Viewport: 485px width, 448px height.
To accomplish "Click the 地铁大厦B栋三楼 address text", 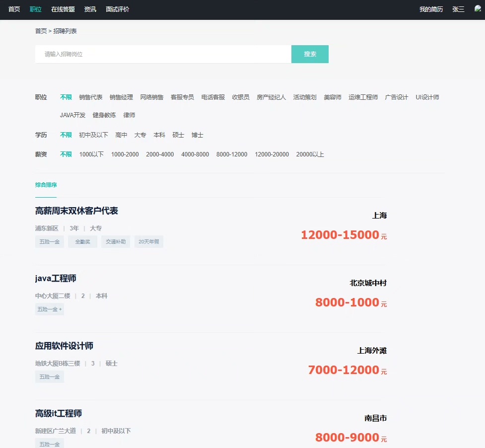I will point(58,364).
